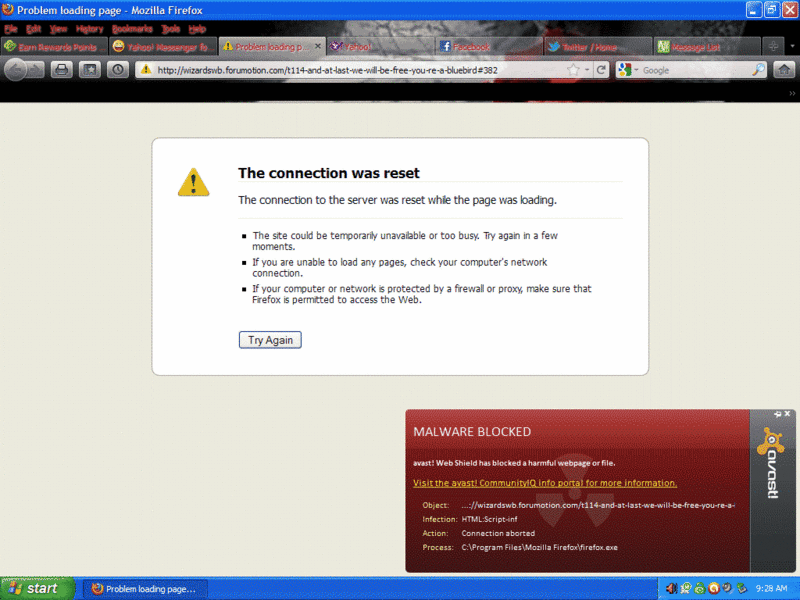Switch to the Yahoo! tab
The width and height of the screenshot is (800, 600).
click(380, 46)
